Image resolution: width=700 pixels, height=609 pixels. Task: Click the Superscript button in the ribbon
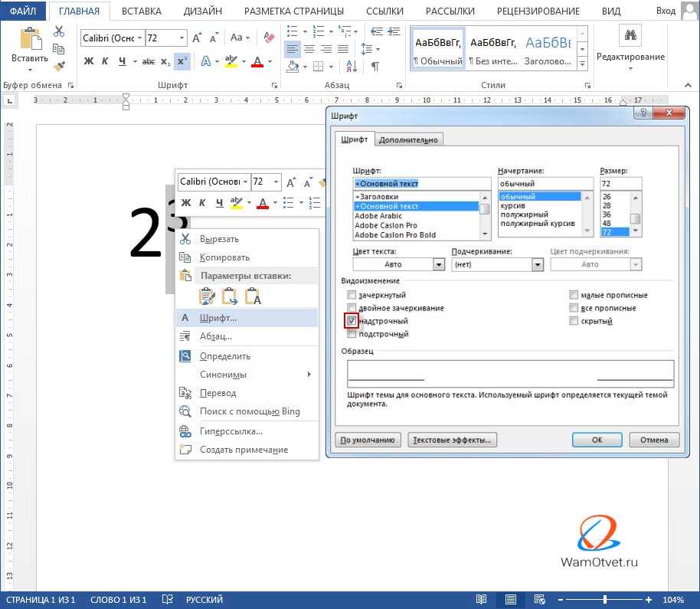click(x=182, y=61)
